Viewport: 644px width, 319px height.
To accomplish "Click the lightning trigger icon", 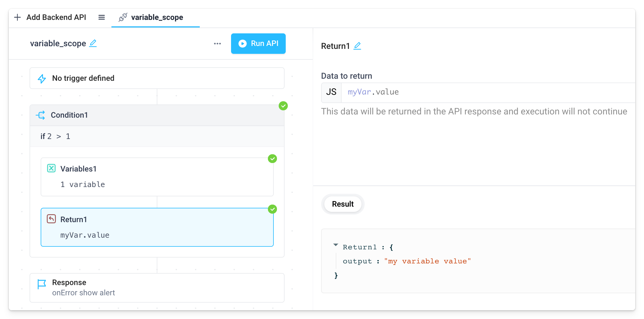I will click(42, 78).
